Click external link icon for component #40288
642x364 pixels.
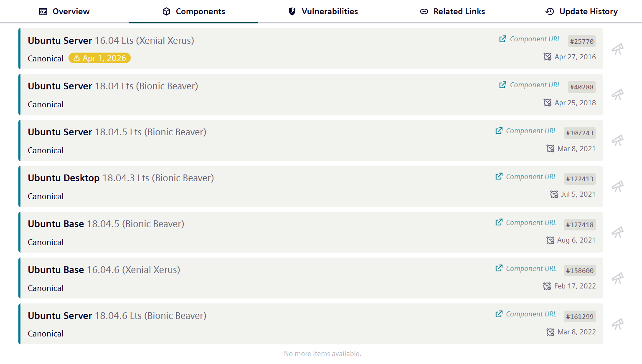503,85
